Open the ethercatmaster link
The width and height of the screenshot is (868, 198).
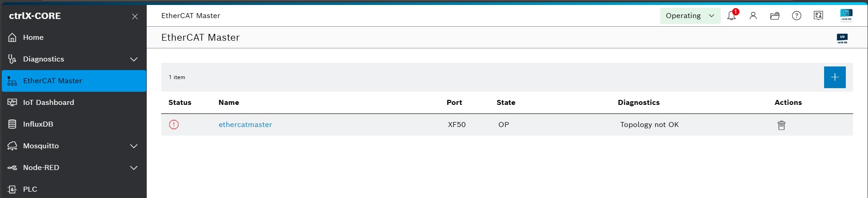[245, 125]
